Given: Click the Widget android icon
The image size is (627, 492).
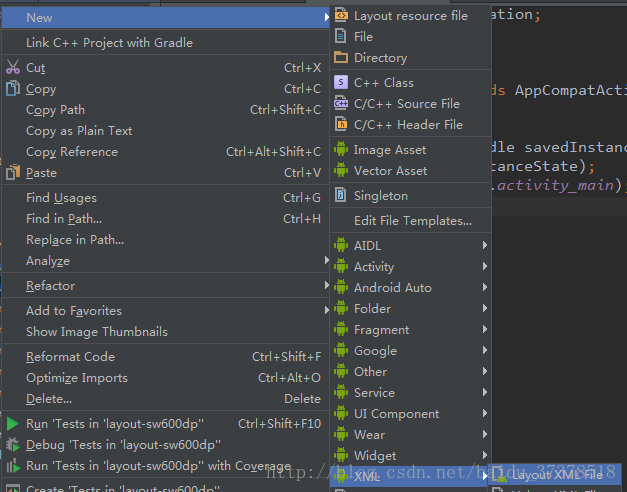Looking at the screenshot, I should [341, 455].
